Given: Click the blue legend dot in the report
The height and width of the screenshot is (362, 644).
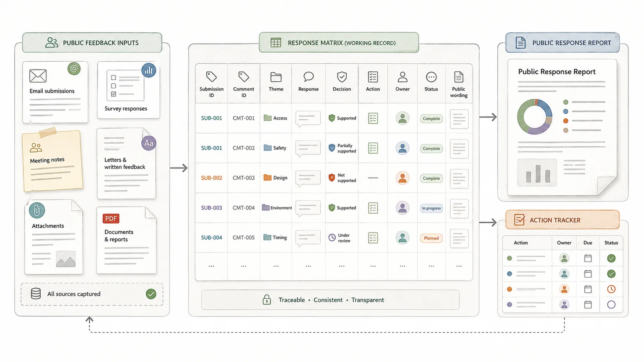Looking at the screenshot, I should (x=566, y=111).
